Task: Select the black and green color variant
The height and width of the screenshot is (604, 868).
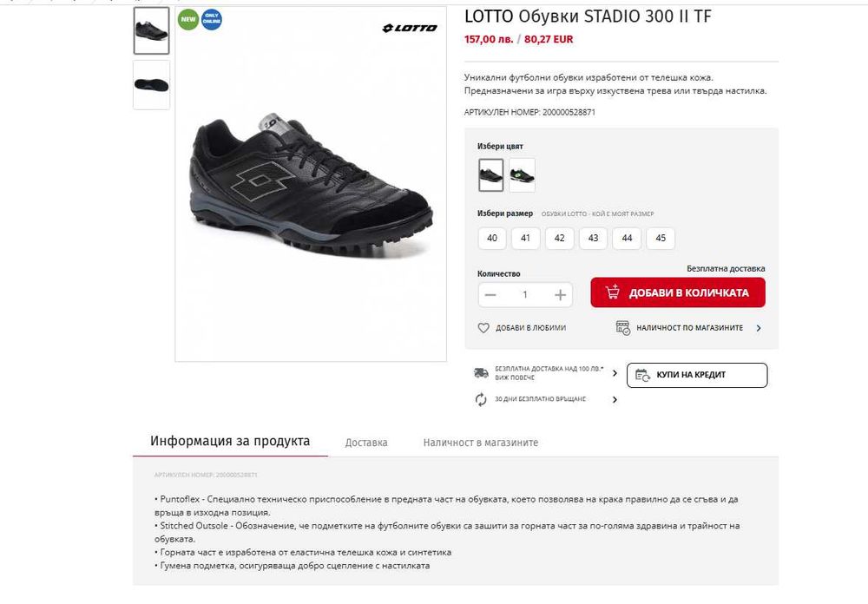Action: [x=522, y=175]
